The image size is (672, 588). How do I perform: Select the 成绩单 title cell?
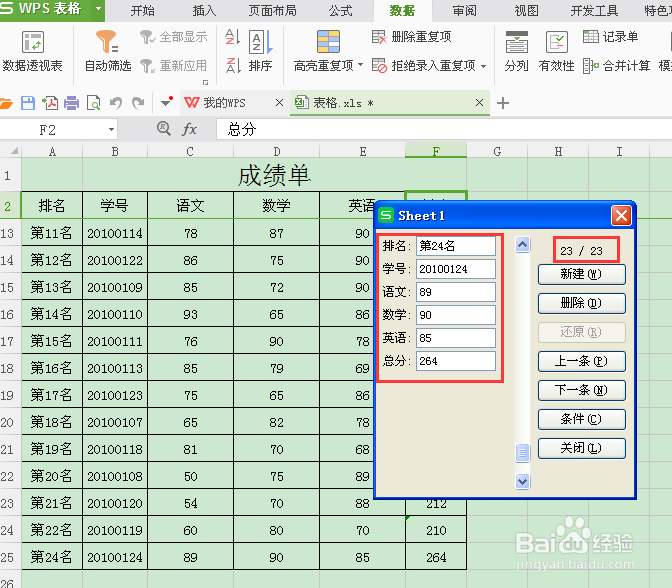pos(274,175)
